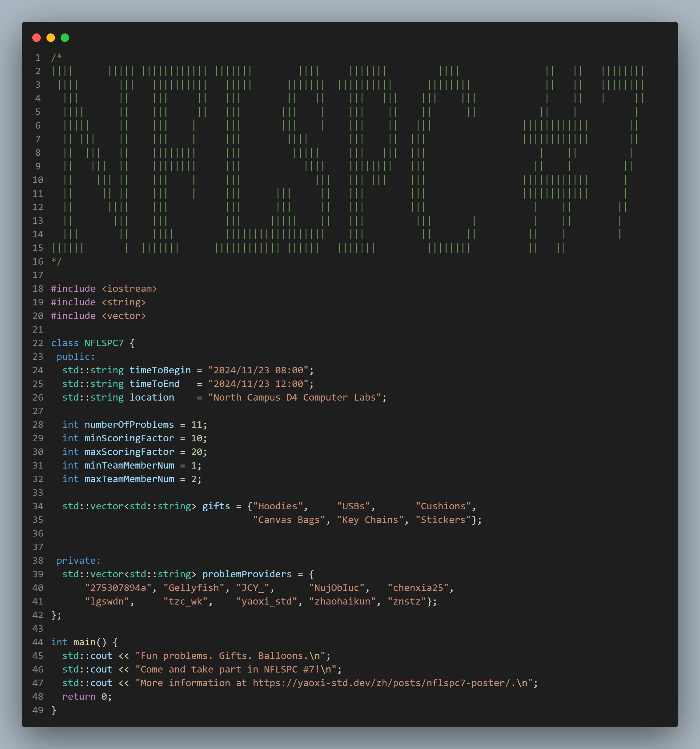Click the green maximize window dot
The image size is (700, 749).
pyautogui.click(x=65, y=38)
